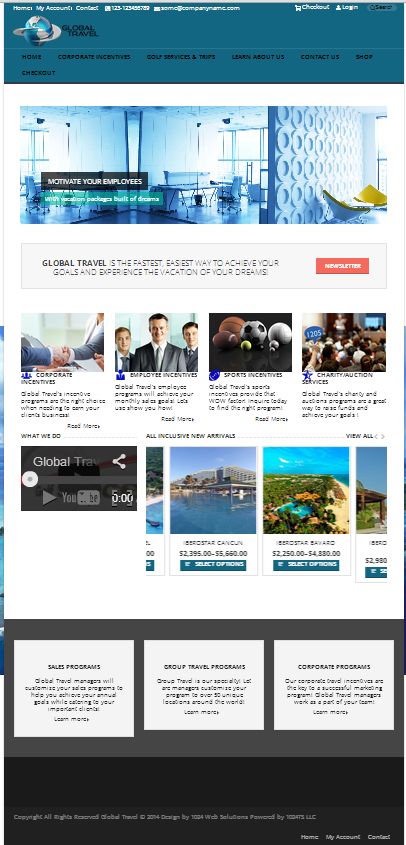The image size is (406, 845).
Task: Click the Home link in the footer
Action: (309, 837)
